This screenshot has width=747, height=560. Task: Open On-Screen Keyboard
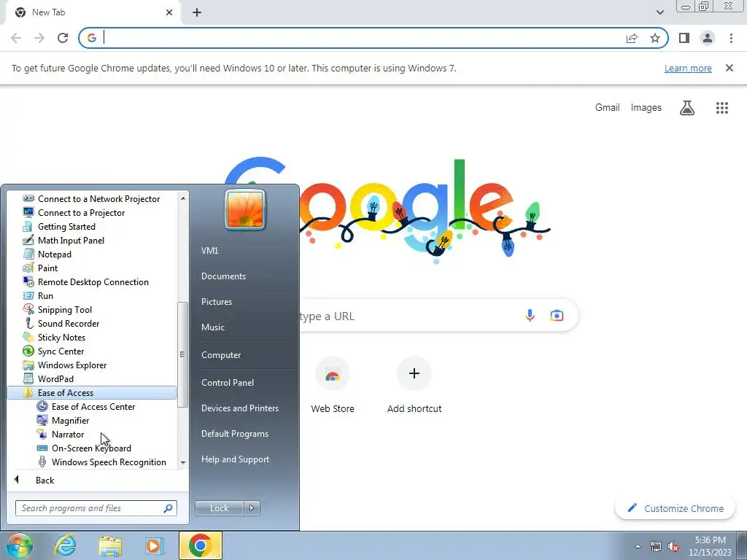pyautogui.click(x=91, y=448)
